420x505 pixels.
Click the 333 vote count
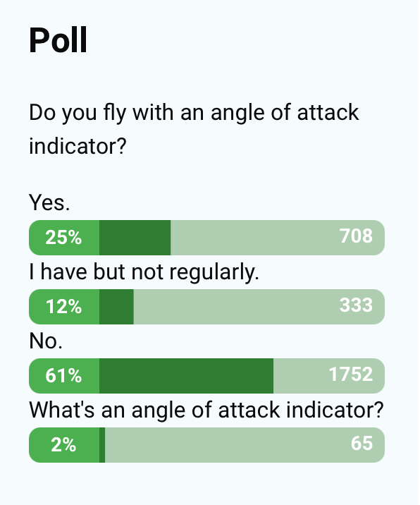pos(356,305)
